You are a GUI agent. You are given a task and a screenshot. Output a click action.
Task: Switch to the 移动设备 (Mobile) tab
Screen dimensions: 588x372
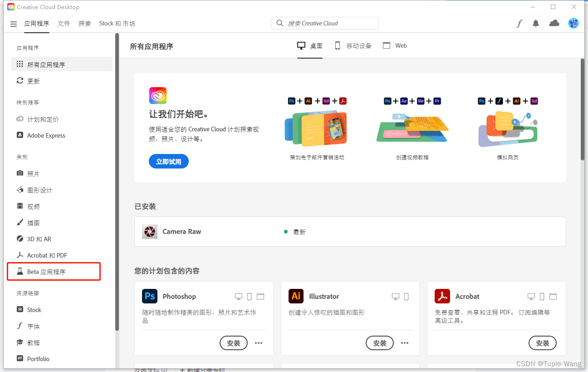point(353,45)
